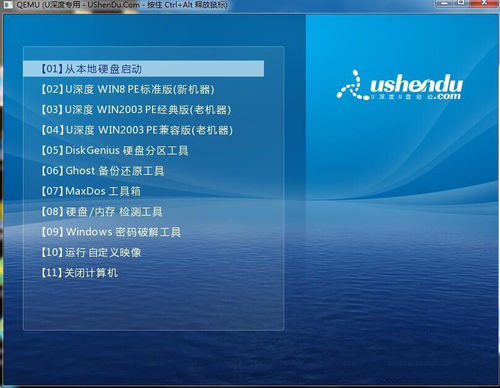Image resolution: width=500 pixels, height=388 pixels.
Task: Maximize the QEMU window
Action: tap(461, 3)
